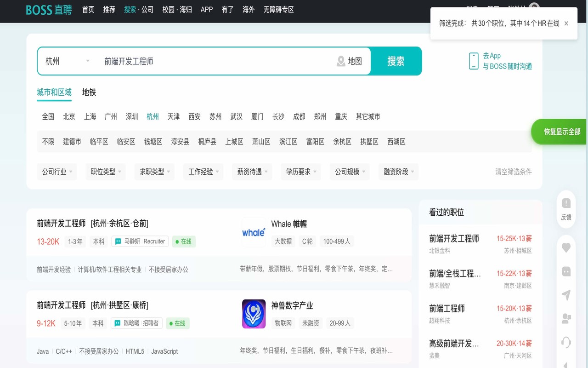
Task: Click the BOSS直聘 logo
Action: [x=49, y=10]
